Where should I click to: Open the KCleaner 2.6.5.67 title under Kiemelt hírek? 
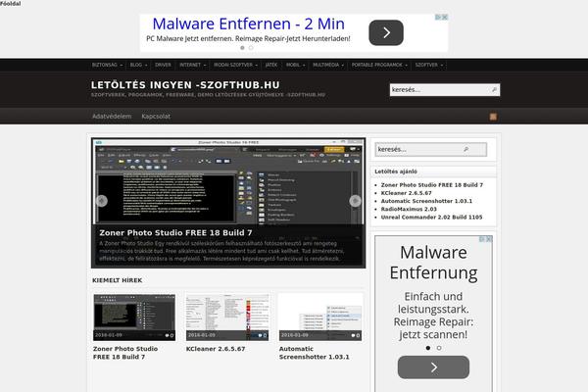216,349
